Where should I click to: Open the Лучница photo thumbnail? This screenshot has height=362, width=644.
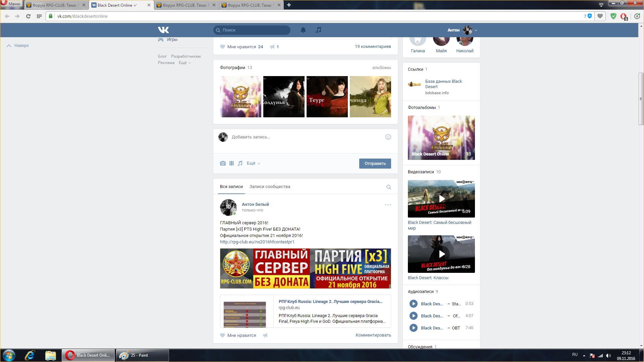(x=370, y=97)
